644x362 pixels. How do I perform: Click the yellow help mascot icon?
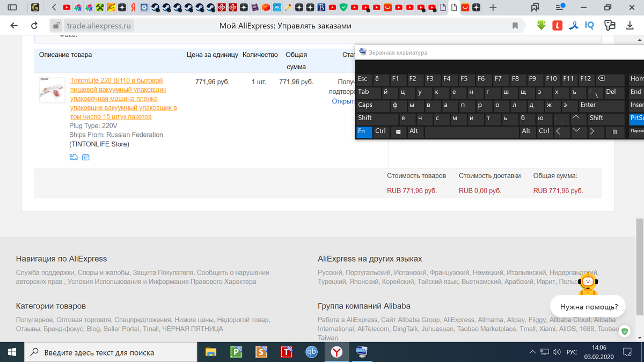coord(589,283)
